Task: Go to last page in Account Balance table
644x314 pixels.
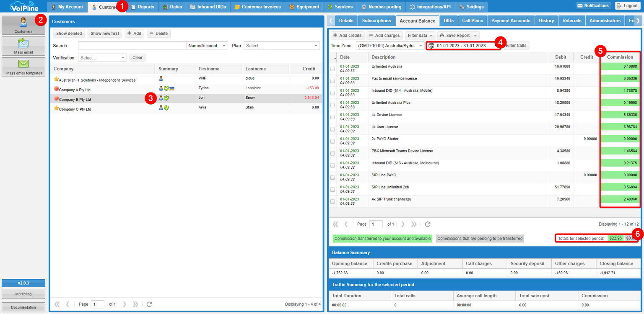Action: pos(414,224)
